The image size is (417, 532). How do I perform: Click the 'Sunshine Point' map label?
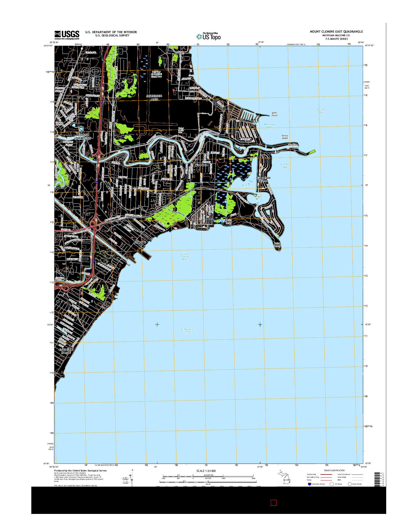[x=293, y=146]
